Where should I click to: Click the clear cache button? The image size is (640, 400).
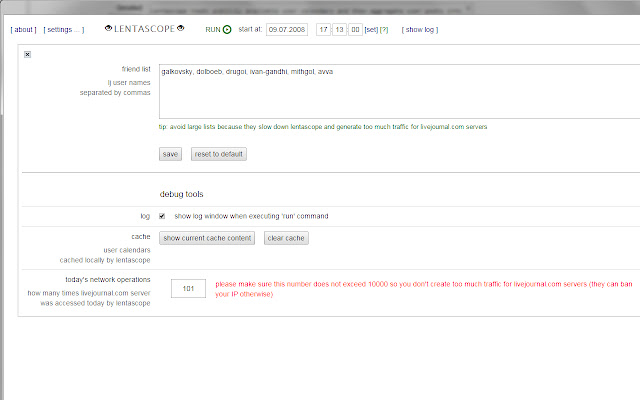286,238
